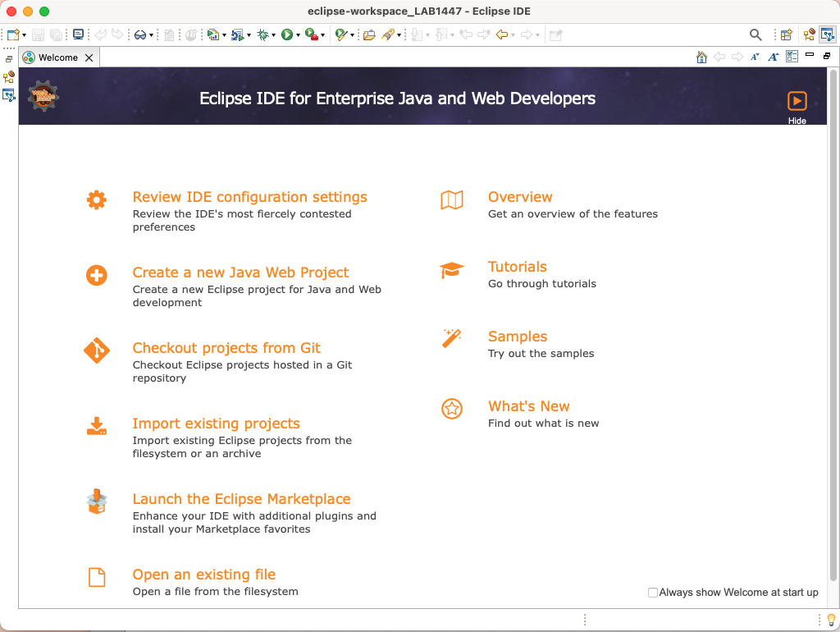840x632 pixels.
Task: Open the terminal monitor toolbar icon
Action: coord(78,34)
